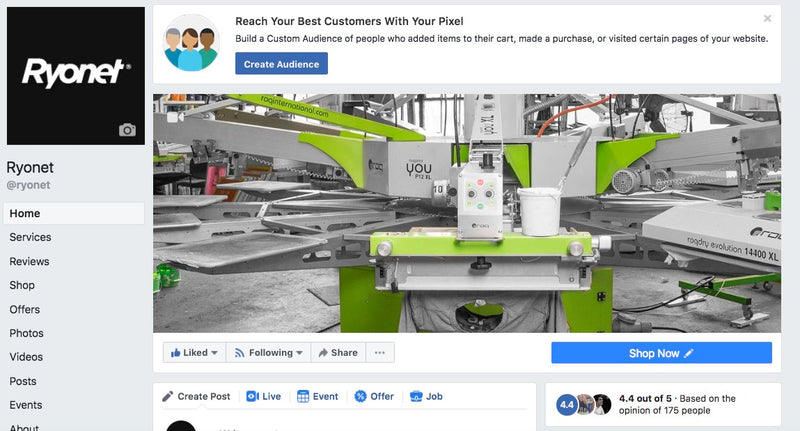This screenshot has width=800, height=431.
Task: Click the cover photo of printing press
Action: pyautogui.click(x=467, y=213)
